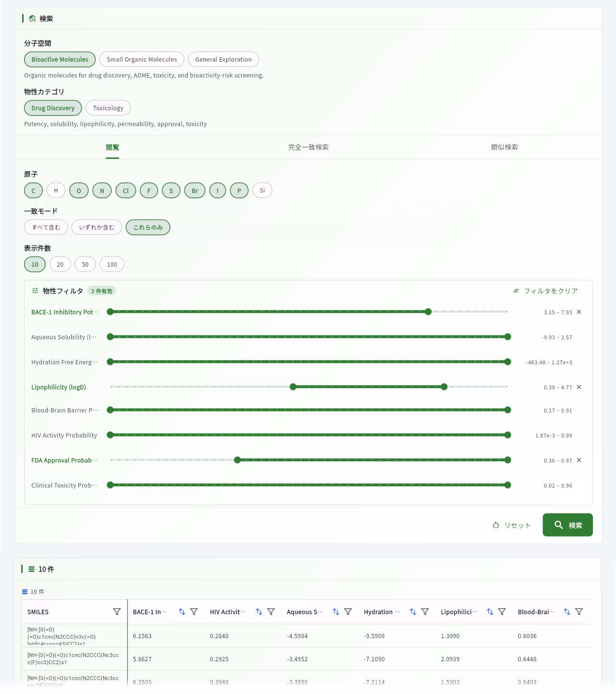The image size is (616, 694).
Task: Toggle Iodine atom chip
Action: (x=218, y=191)
